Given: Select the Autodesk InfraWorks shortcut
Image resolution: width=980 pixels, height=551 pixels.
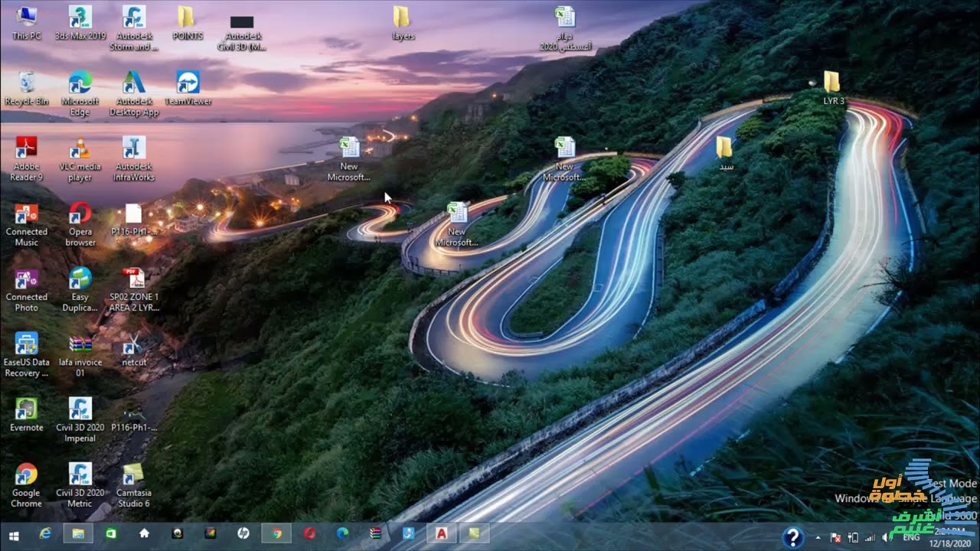Looking at the screenshot, I should point(134,158).
